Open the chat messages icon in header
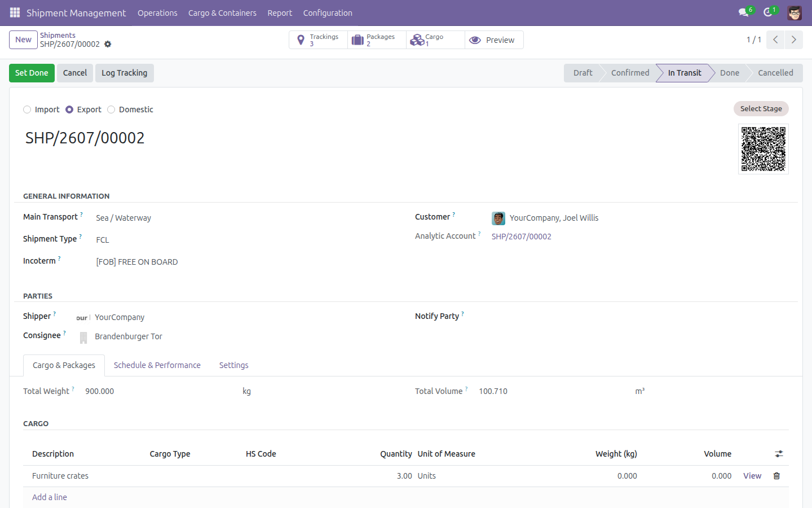The image size is (812, 508). pos(743,12)
